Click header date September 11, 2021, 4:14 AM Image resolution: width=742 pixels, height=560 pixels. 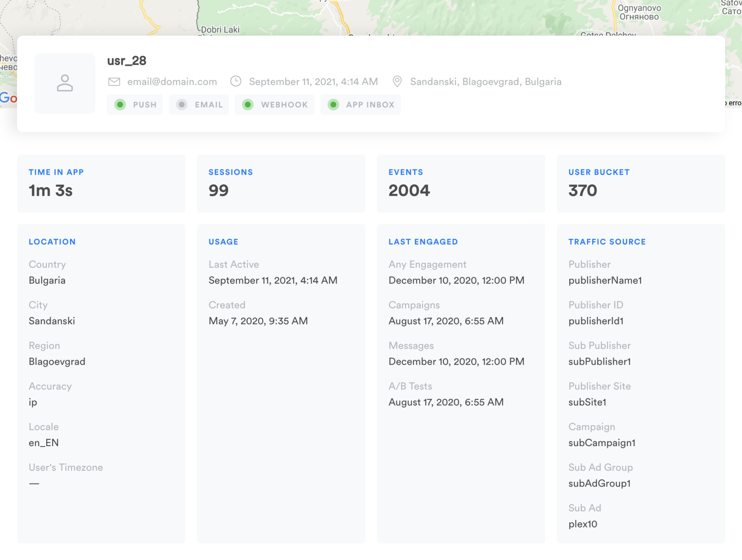[x=313, y=81]
